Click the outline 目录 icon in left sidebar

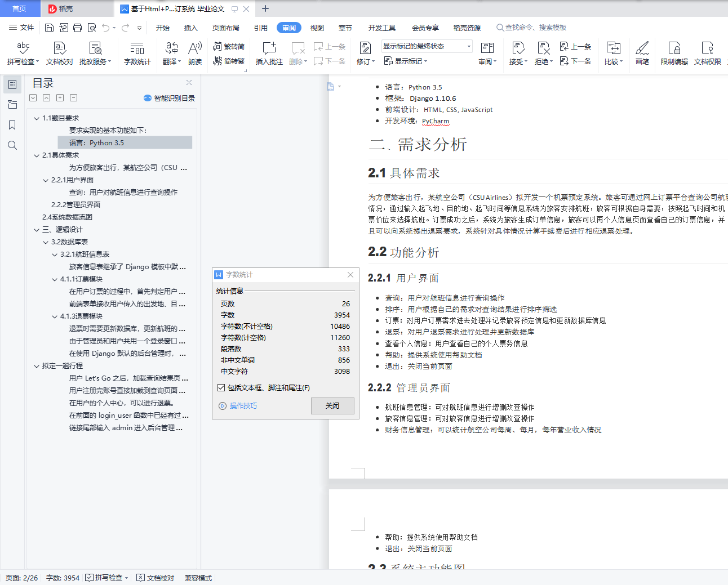12,84
